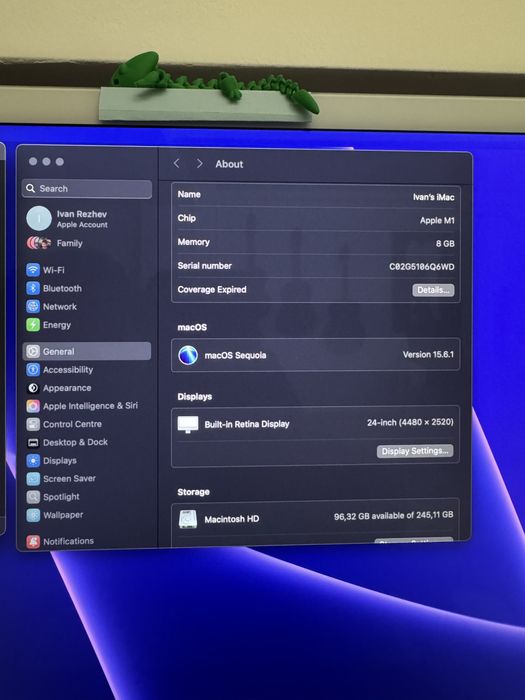Click the 8 GB memory value
Screen dimensions: 525x700
[445, 244]
